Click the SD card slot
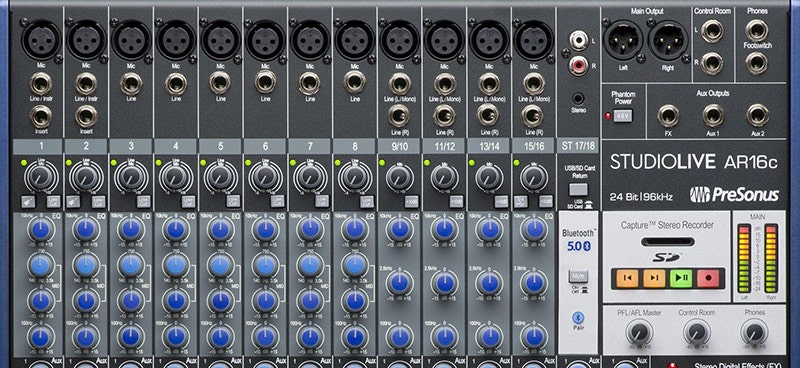Viewport: 800px width, 368px height. pos(667,241)
